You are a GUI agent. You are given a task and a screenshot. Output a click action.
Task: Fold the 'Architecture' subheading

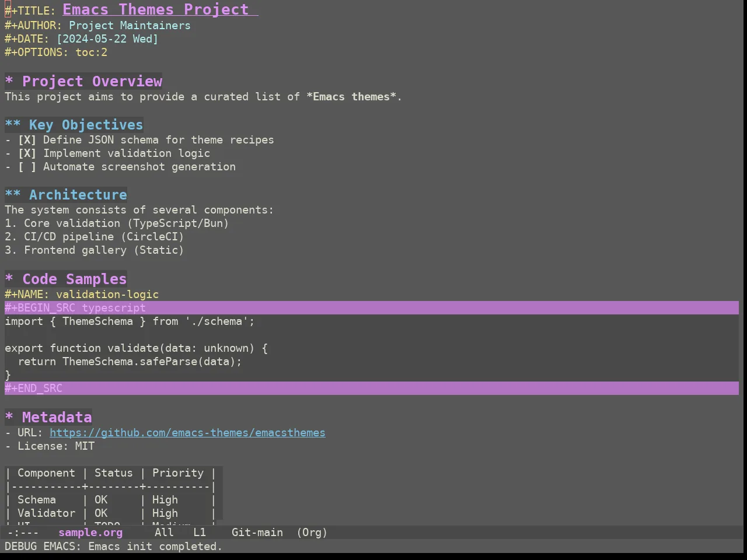pos(13,195)
